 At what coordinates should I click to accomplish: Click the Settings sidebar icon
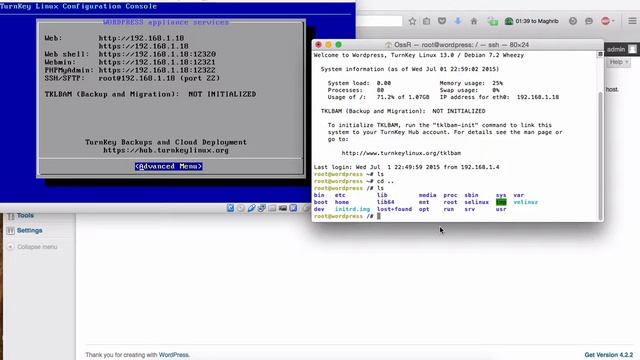point(11,231)
